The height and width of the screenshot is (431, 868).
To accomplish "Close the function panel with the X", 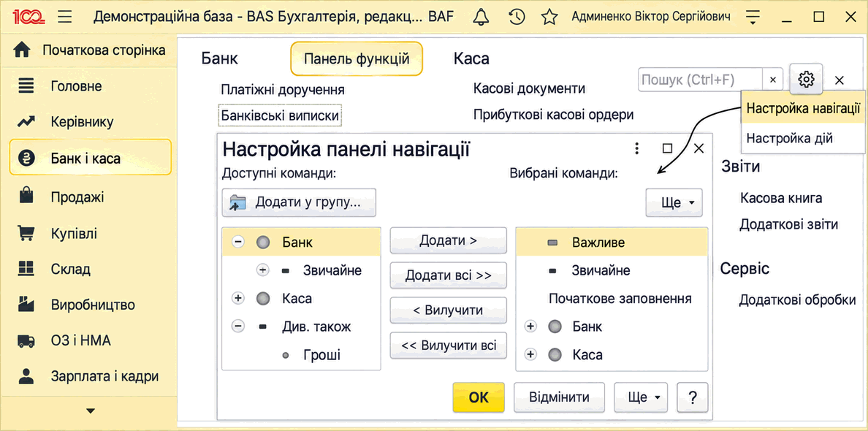I will click(x=840, y=80).
